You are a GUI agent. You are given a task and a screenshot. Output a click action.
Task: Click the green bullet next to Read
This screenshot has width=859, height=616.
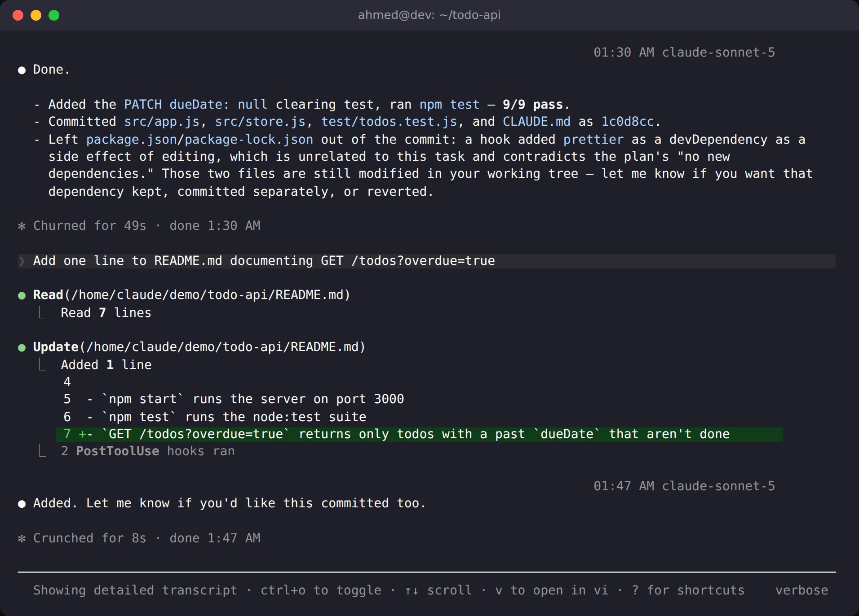click(22, 295)
